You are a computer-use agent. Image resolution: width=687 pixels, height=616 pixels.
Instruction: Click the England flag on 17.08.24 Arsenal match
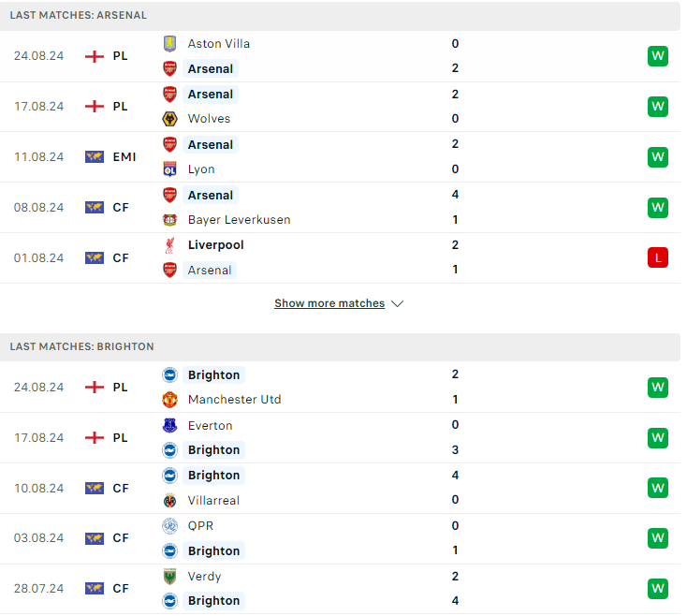(x=95, y=107)
